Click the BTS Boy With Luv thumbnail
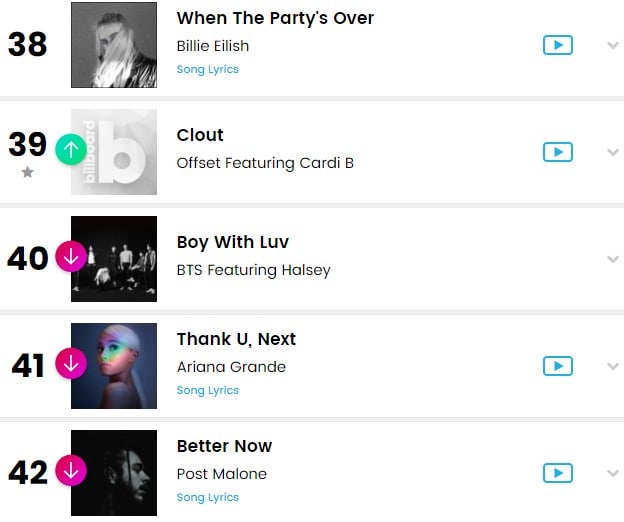The width and height of the screenshot is (624, 522). (x=114, y=259)
